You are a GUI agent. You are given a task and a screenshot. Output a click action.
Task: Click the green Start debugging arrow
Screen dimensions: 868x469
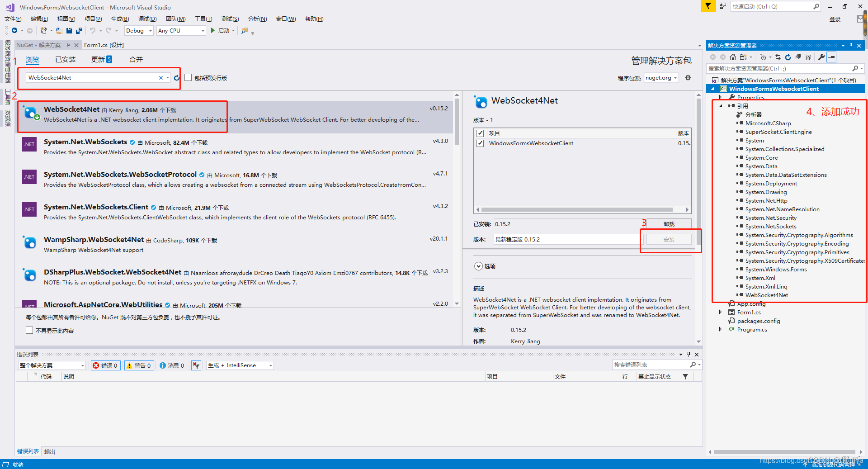(x=212, y=31)
